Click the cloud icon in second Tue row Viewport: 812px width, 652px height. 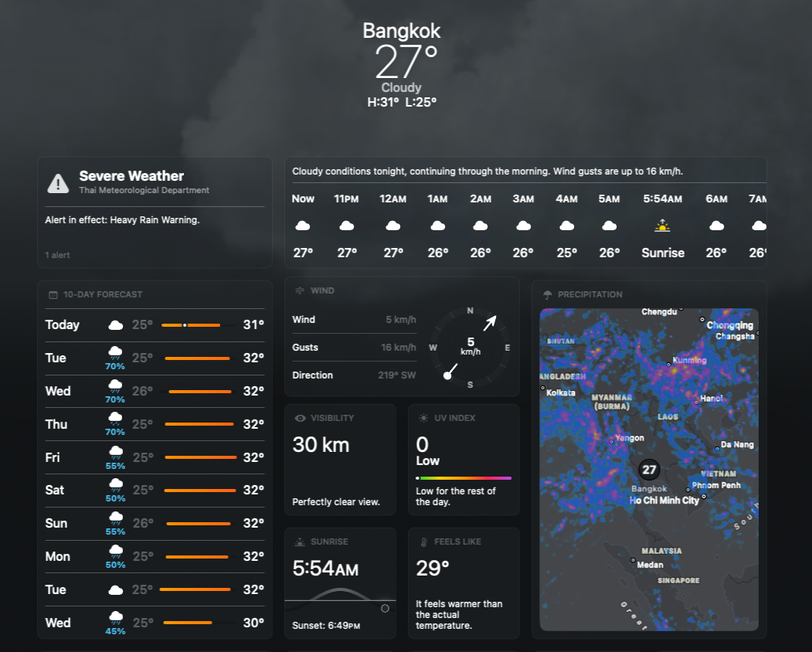115,590
